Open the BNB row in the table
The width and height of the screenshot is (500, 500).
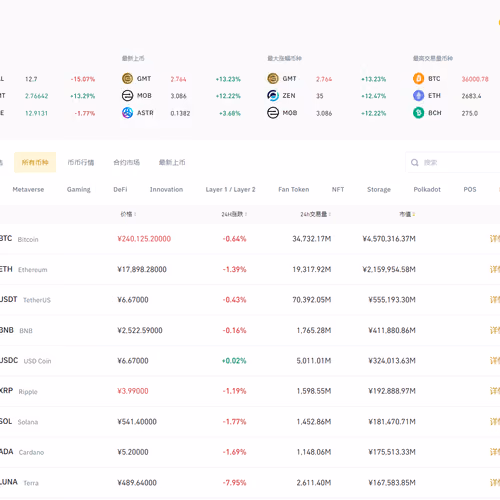pyautogui.click(x=250, y=330)
